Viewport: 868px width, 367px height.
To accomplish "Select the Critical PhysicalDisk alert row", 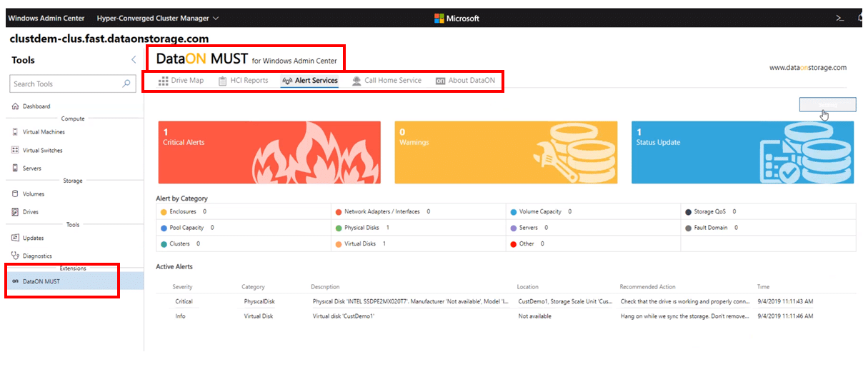I will click(506, 301).
